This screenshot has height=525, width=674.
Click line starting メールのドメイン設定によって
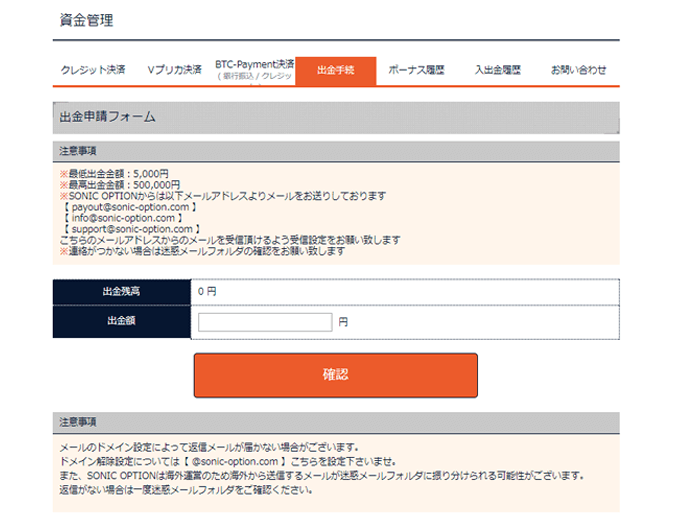tap(209, 448)
